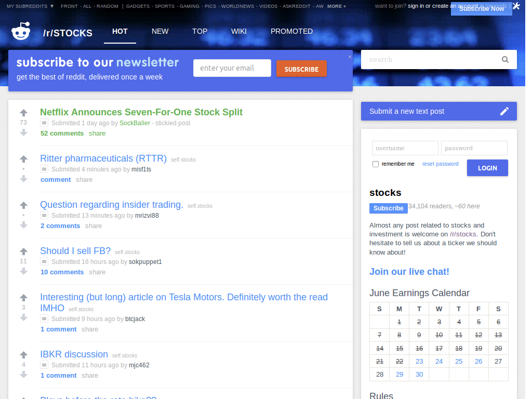Go to ALL in the top bar
Viewport: 532px width, 399px height.
[87, 6]
